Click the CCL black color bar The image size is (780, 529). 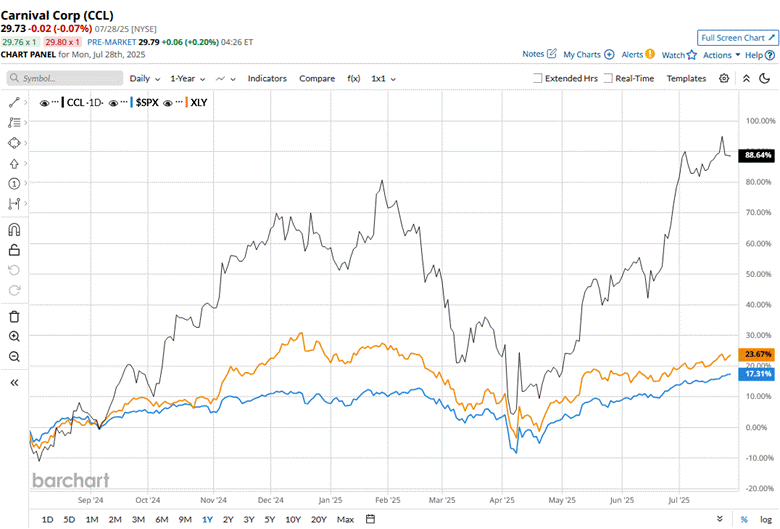[x=63, y=103]
